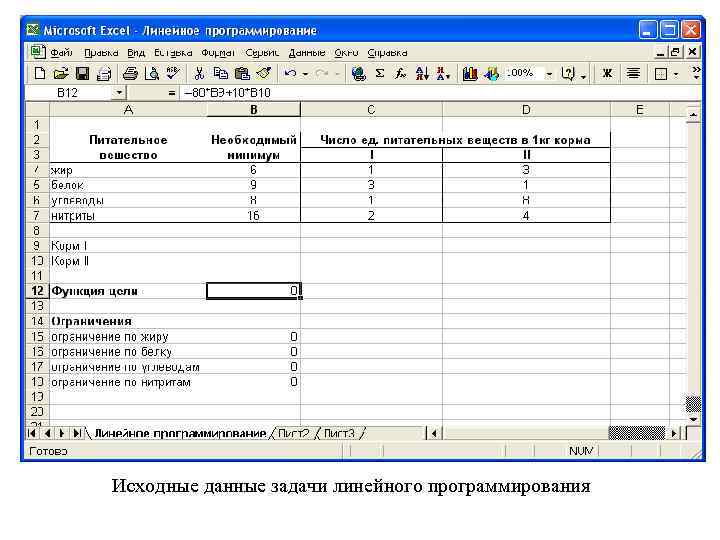Click the Excel document icon left of Файл
The image size is (720, 540).
[x=38, y=52]
